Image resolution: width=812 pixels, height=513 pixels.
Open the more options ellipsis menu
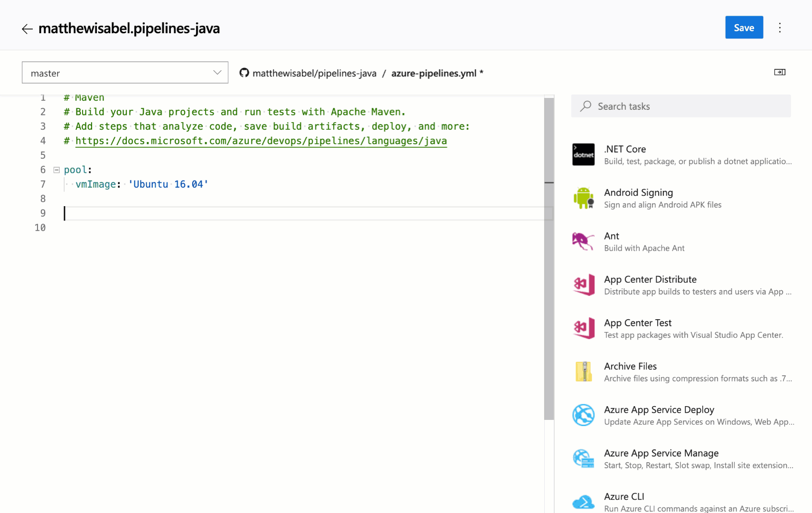(780, 28)
